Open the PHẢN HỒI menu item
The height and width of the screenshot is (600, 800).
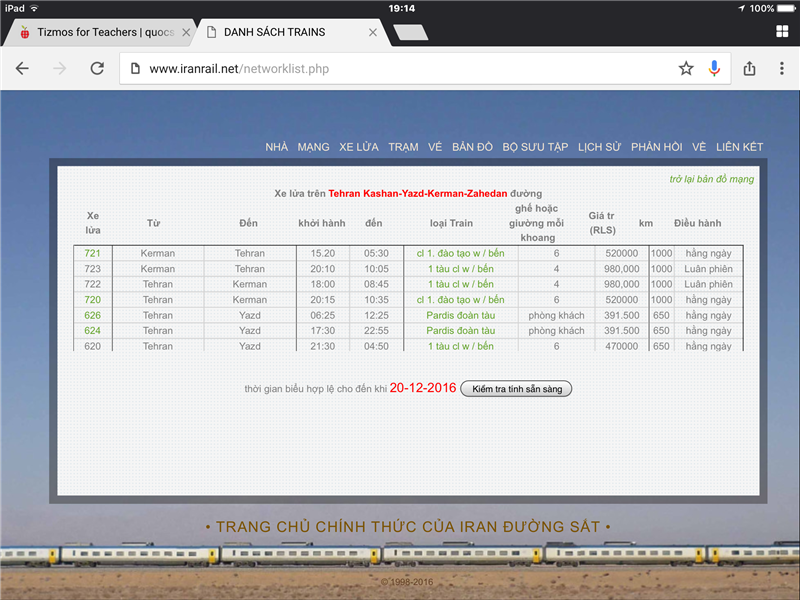point(656,147)
